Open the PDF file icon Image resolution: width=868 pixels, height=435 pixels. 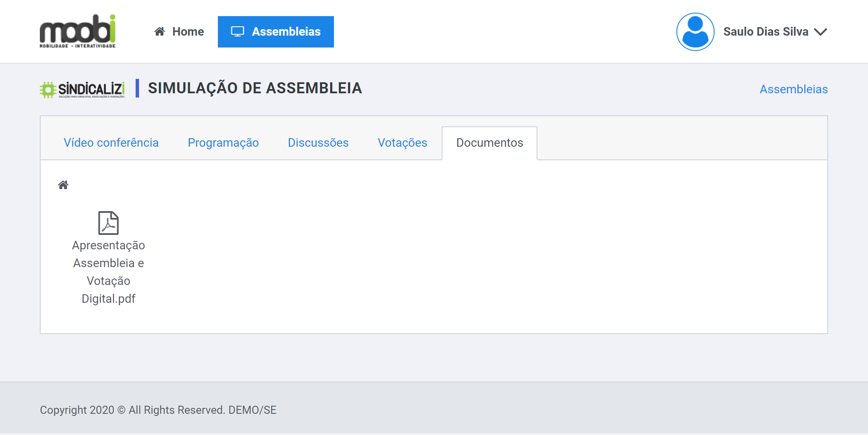pyautogui.click(x=108, y=223)
